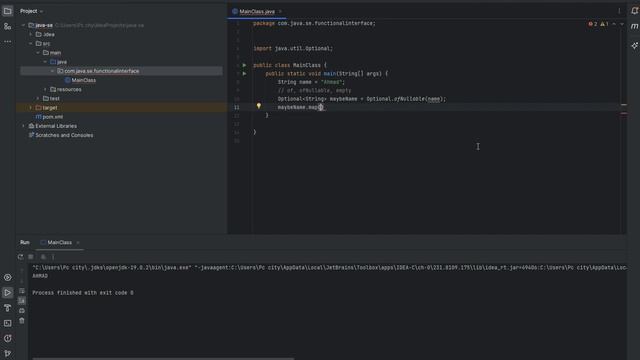Click the errors count indicator

593,24
